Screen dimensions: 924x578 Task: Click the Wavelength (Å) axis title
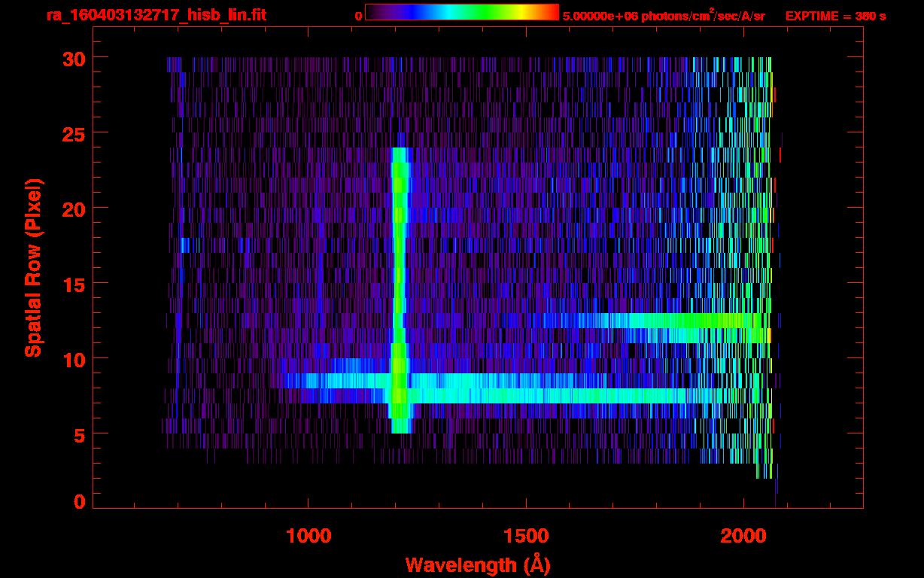click(x=478, y=564)
